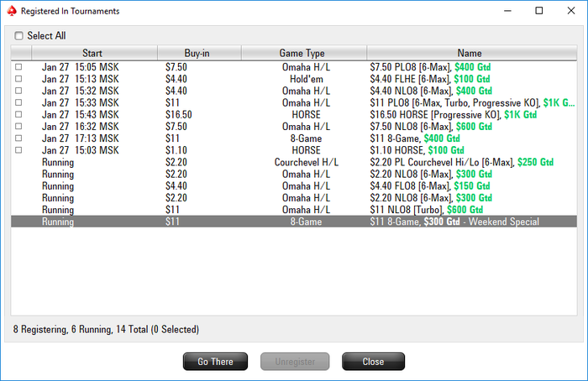Check the $16.50 HORSE 15:43 box

pyautogui.click(x=18, y=114)
